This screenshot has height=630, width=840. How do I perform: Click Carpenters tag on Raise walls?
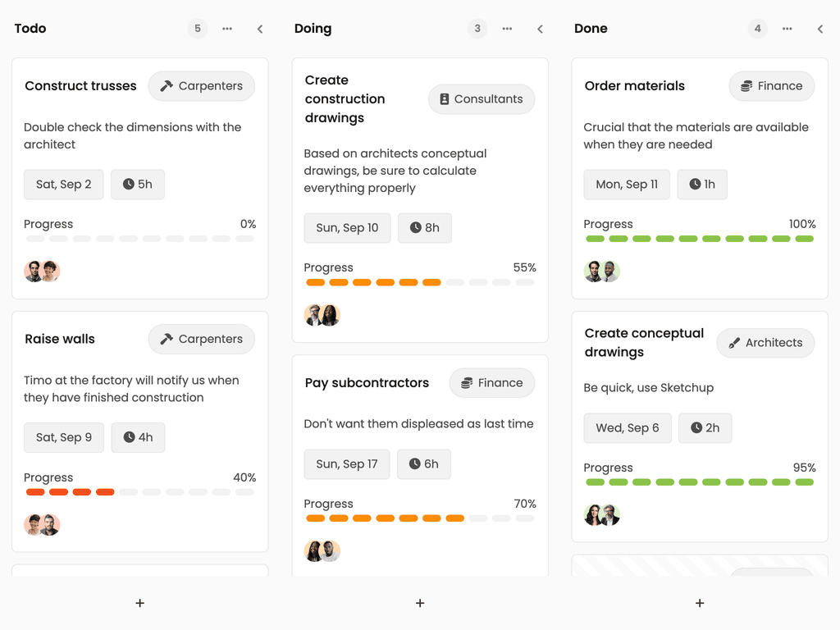tap(202, 339)
